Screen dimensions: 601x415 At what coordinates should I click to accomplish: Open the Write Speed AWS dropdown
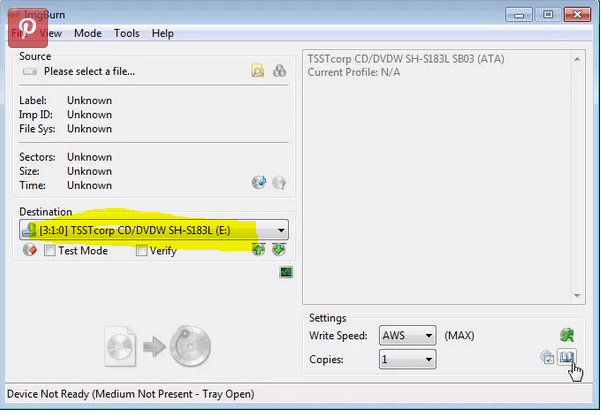[407, 336]
